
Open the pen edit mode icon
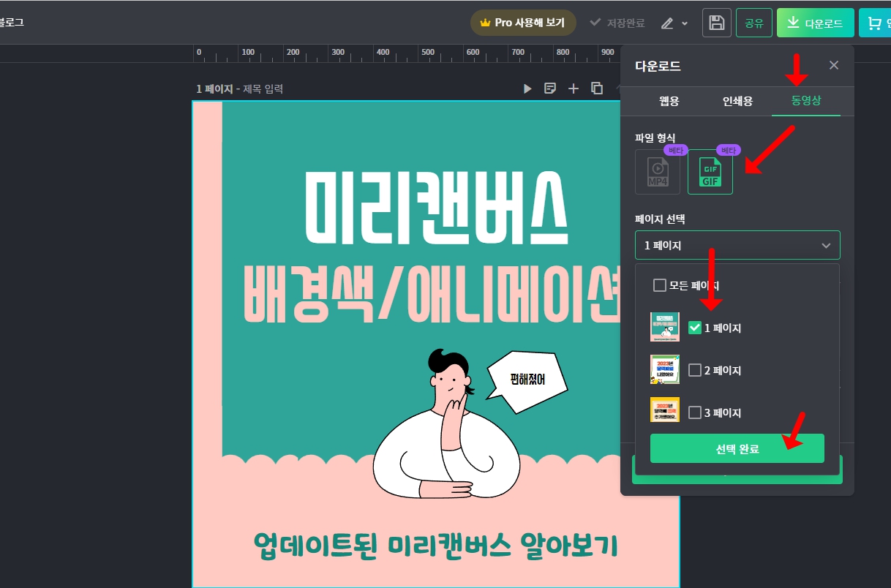(x=667, y=23)
